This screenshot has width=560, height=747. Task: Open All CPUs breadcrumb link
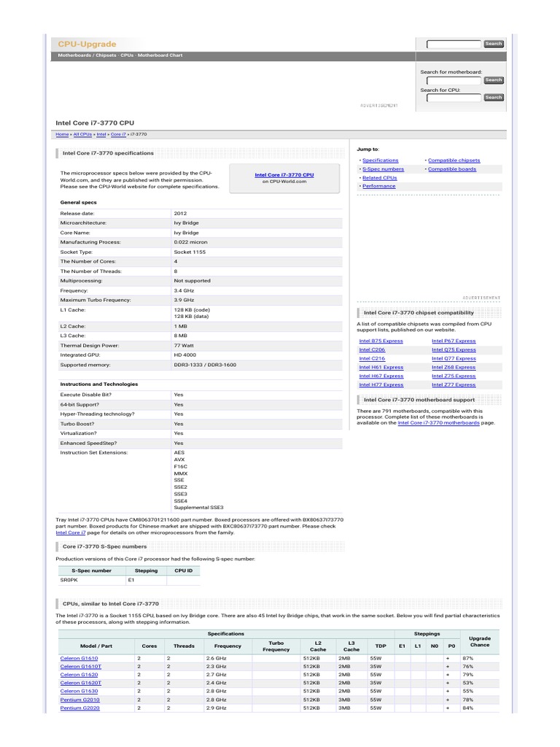click(82, 134)
